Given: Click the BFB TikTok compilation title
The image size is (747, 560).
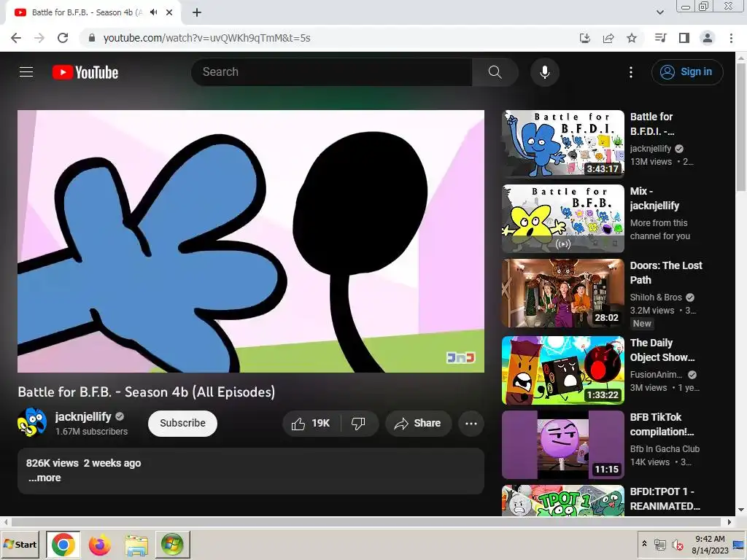Looking at the screenshot, I should [x=662, y=424].
